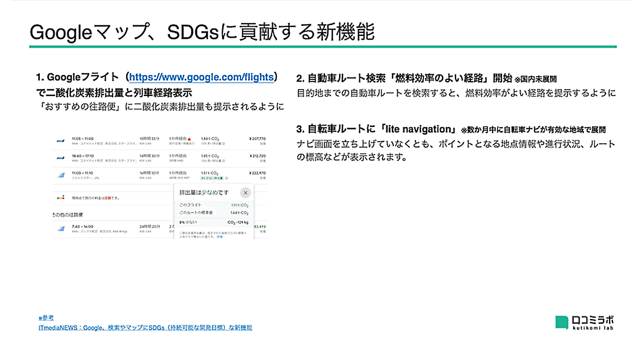Viewport: 644px width, 338px height.
Task: Click the colored dots price insight icon
Action: [61, 198]
